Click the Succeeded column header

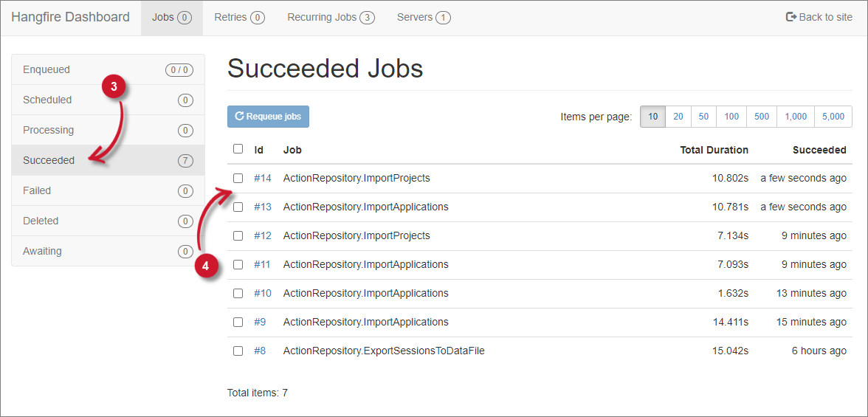[819, 150]
